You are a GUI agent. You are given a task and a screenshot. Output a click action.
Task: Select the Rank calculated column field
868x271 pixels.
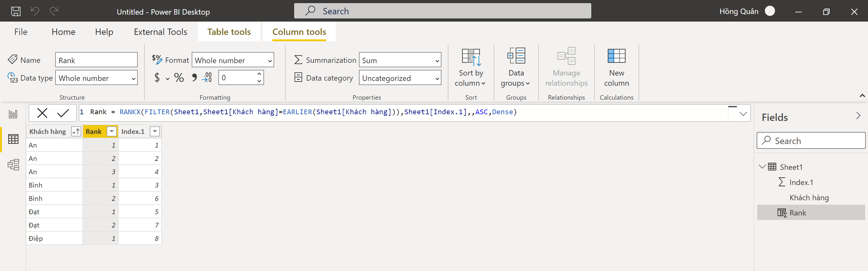811,213
